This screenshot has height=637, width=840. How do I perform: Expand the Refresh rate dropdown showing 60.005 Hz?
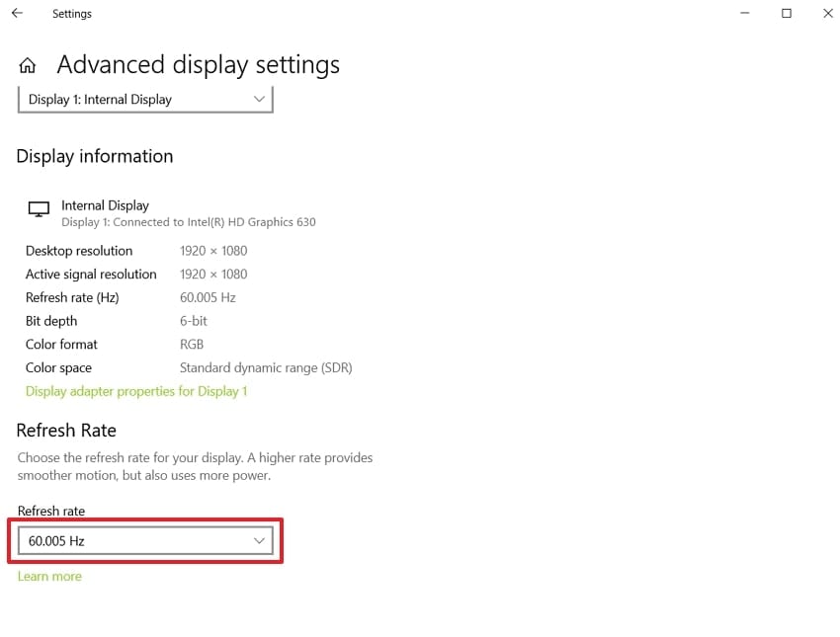click(144, 540)
